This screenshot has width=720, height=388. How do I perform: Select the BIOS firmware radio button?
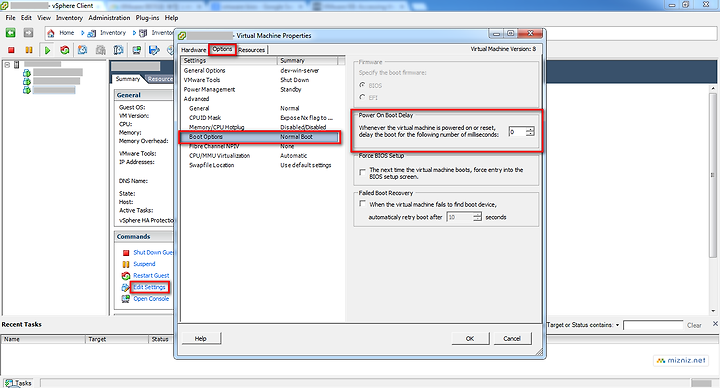pyautogui.click(x=362, y=85)
